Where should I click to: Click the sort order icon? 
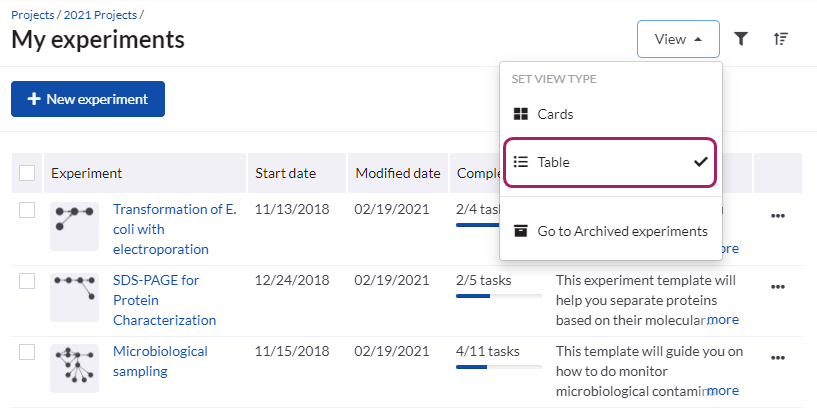point(781,39)
